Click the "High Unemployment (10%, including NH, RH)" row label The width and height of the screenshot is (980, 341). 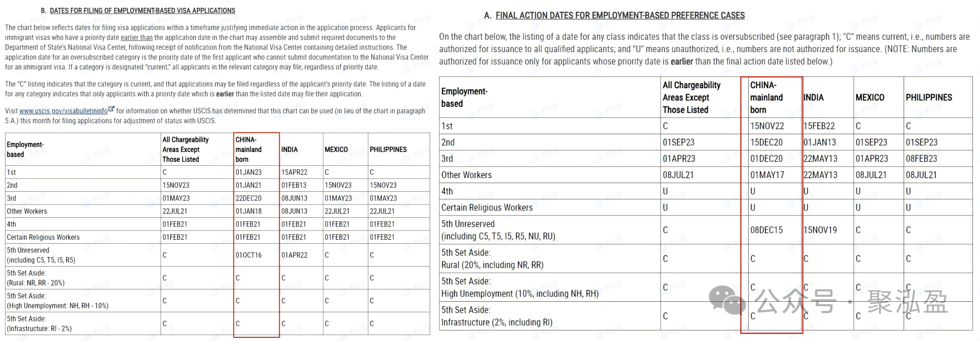(520, 294)
